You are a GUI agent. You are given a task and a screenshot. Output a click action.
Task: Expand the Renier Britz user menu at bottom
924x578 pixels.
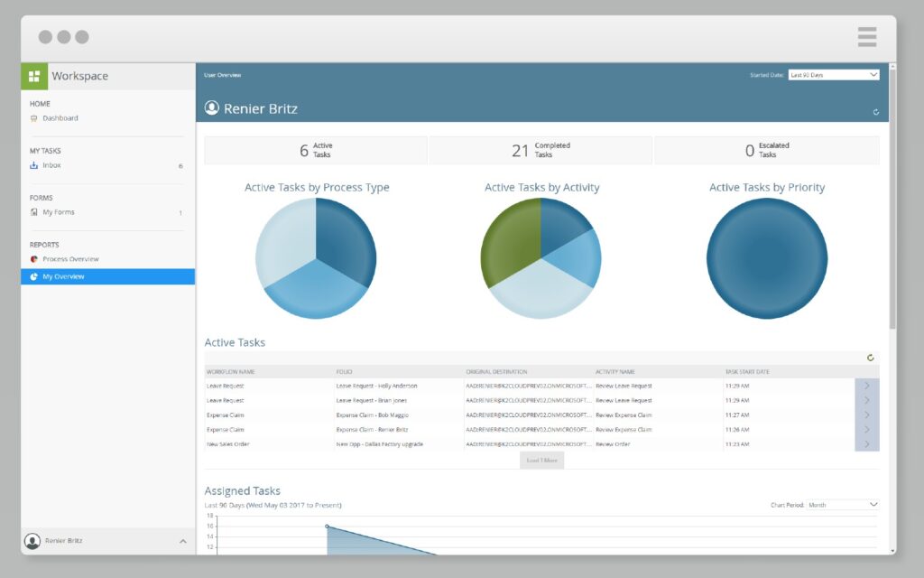[x=182, y=541]
